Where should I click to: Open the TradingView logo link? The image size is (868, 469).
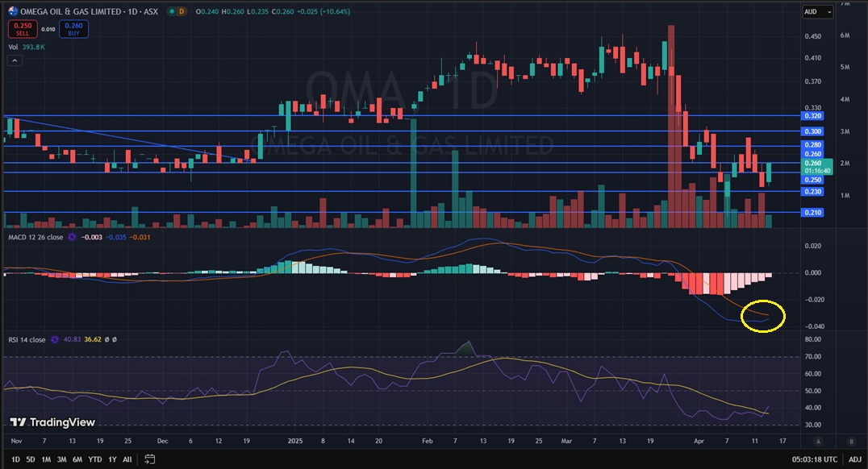53,422
